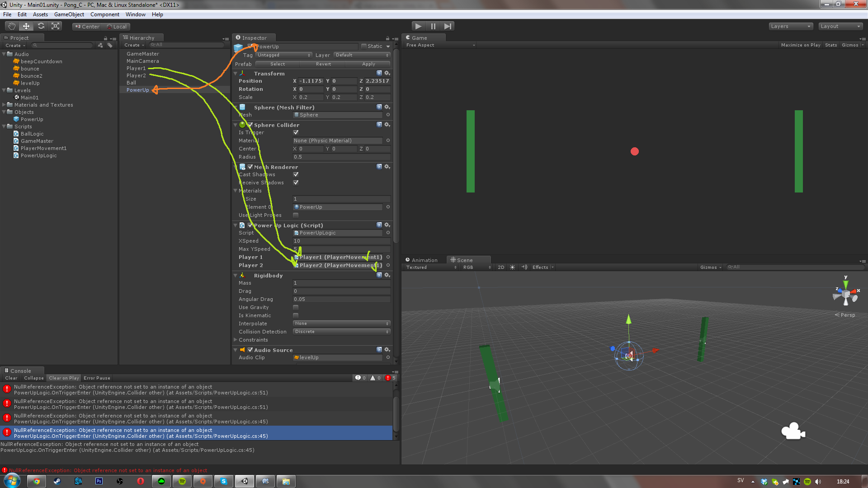This screenshot has width=868, height=488.
Task: Select the Rotate tool in toolbar
Action: click(x=41, y=26)
